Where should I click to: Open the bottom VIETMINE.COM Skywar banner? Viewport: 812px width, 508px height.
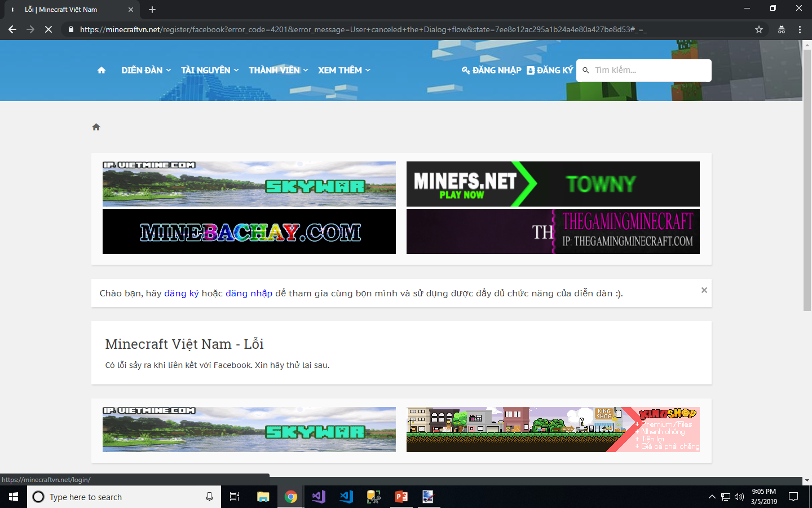[x=249, y=430]
